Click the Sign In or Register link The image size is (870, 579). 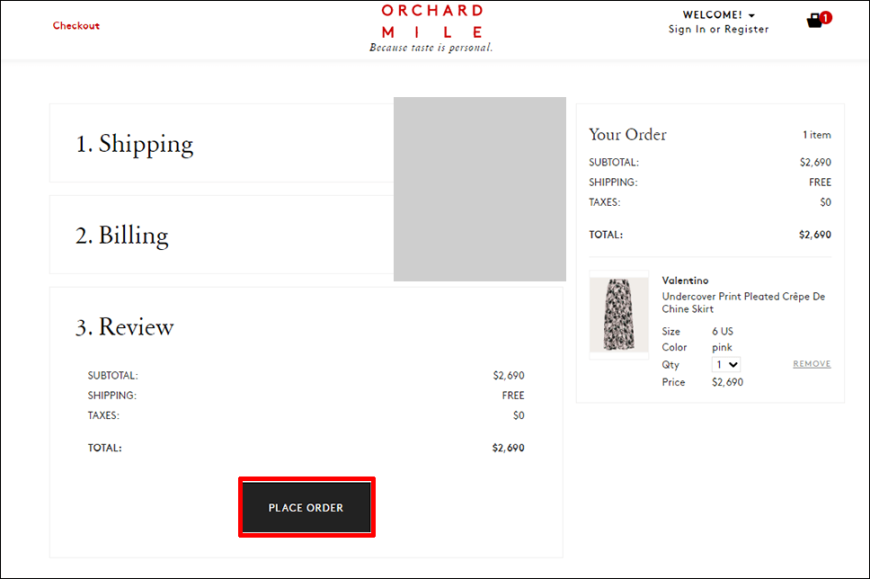coord(719,29)
